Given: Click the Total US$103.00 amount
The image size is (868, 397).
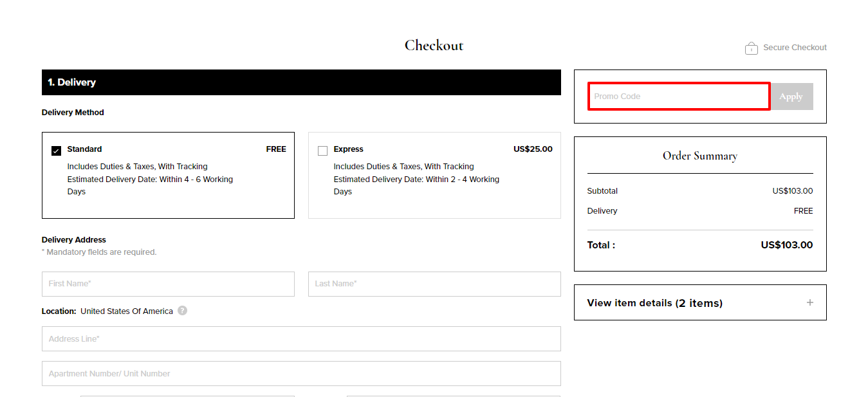Looking at the screenshot, I should coord(787,245).
